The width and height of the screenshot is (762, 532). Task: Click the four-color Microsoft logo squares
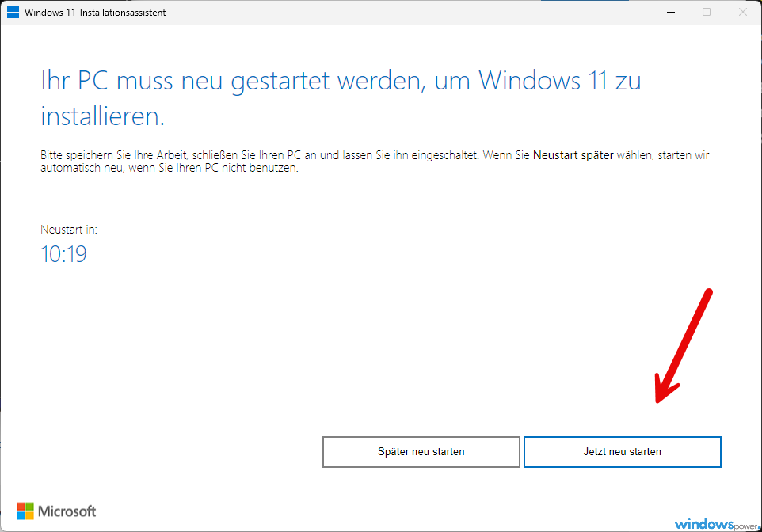point(25,511)
